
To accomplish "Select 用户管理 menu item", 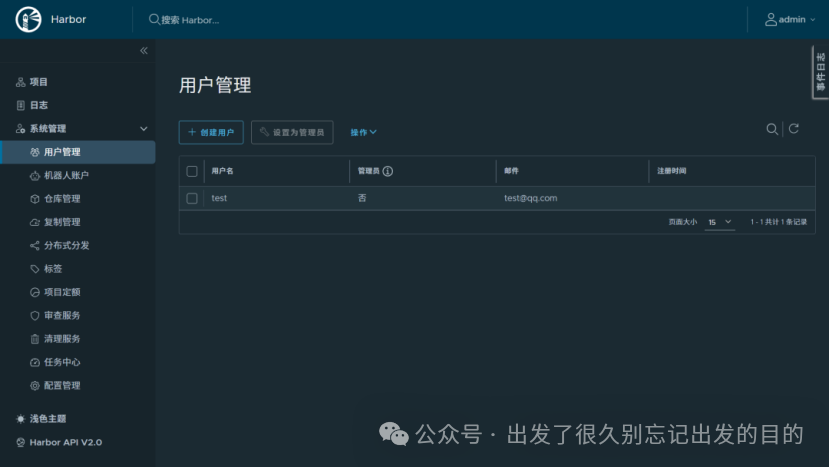I will [78, 152].
